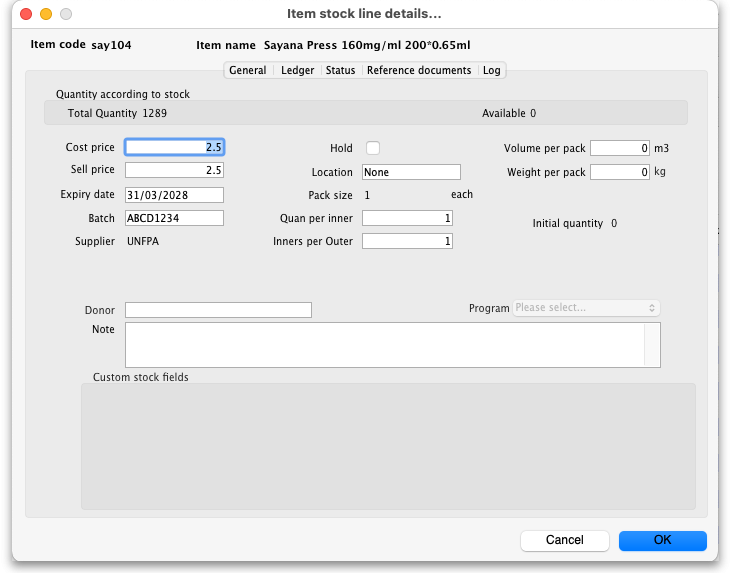Viewport: 731px width, 573px height.
Task: Click the Weight per pack field
Action: tap(620, 172)
